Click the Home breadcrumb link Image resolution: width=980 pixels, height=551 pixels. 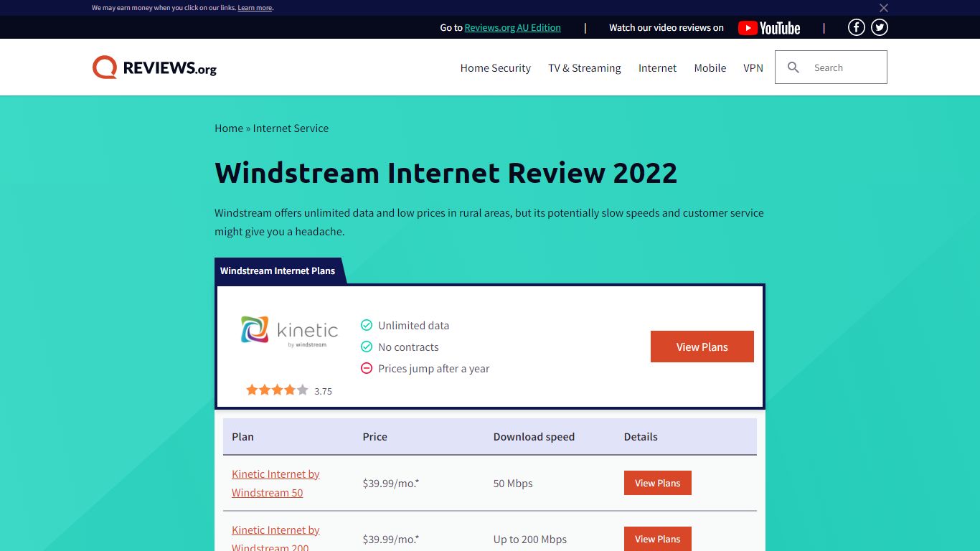(229, 128)
